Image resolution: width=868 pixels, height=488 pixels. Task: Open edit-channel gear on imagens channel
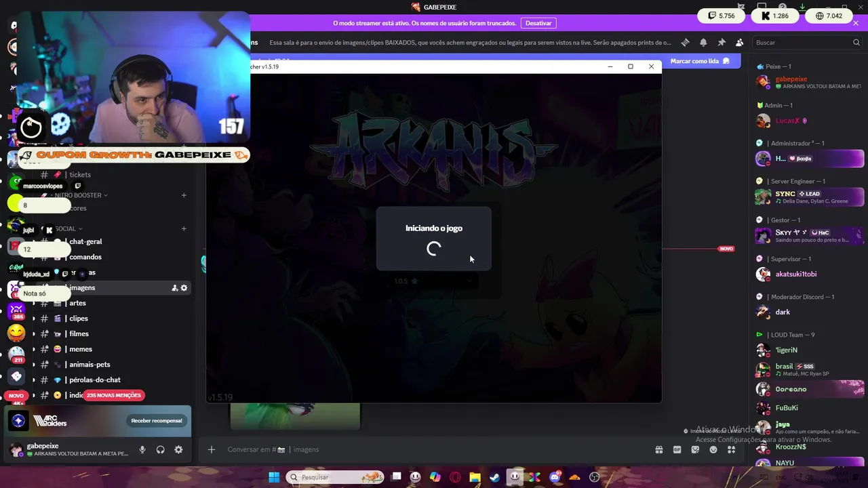click(184, 288)
